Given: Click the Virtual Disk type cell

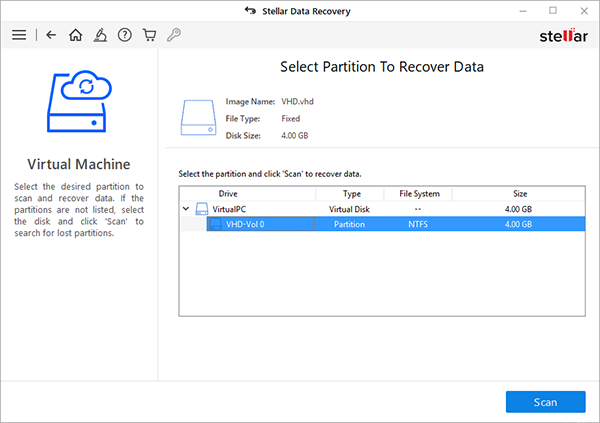Looking at the screenshot, I should click(x=349, y=209).
